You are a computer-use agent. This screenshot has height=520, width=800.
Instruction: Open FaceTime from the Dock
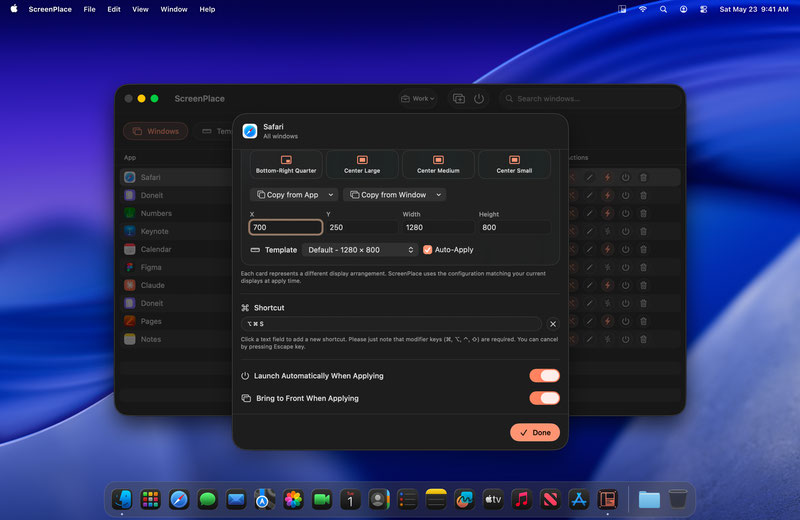coord(322,499)
